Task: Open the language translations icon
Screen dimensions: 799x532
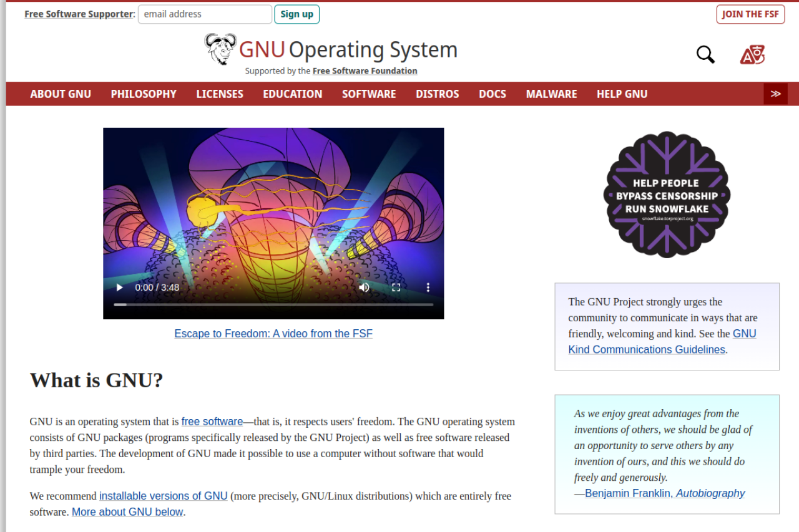Action: tap(752, 56)
